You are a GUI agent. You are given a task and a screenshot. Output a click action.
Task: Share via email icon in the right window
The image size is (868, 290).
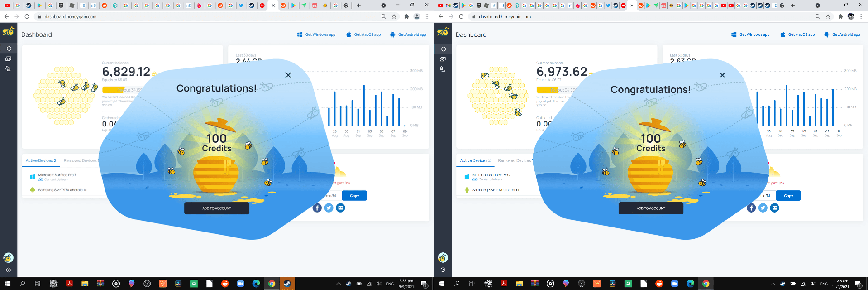(775, 208)
